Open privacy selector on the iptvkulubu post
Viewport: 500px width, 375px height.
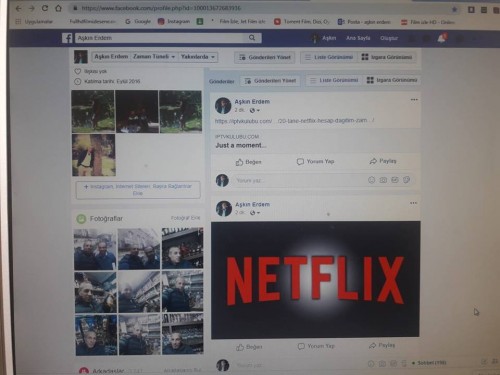coord(255,110)
